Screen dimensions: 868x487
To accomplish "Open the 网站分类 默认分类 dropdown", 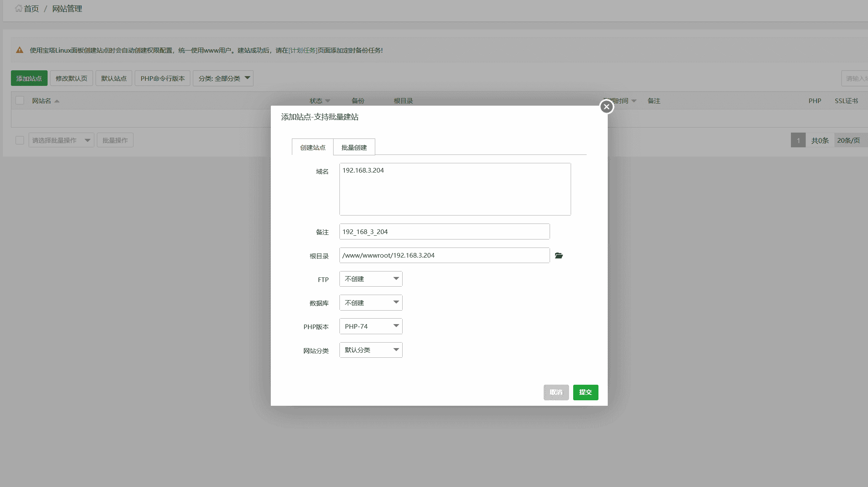I will tap(371, 350).
